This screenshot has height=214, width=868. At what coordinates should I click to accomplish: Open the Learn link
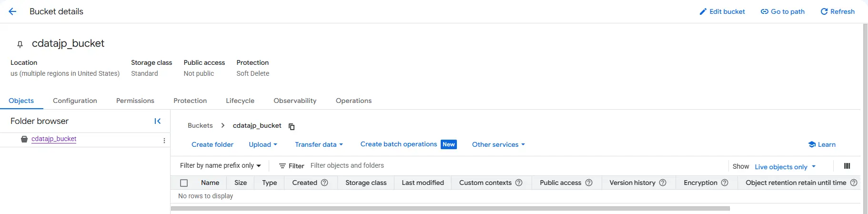click(822, 144)
